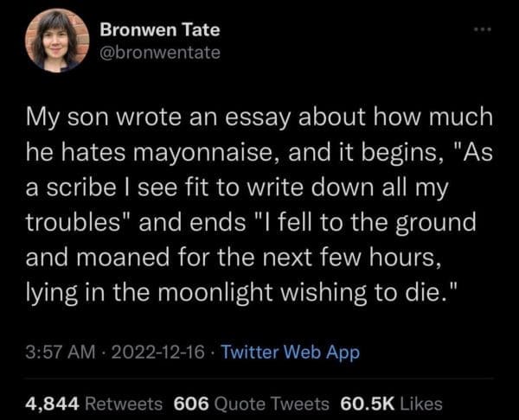Image resolution: width=519 pixels, height=420 pixels.
Task: Open the Bronwen Tate display name link
Action: coord(160,29)
